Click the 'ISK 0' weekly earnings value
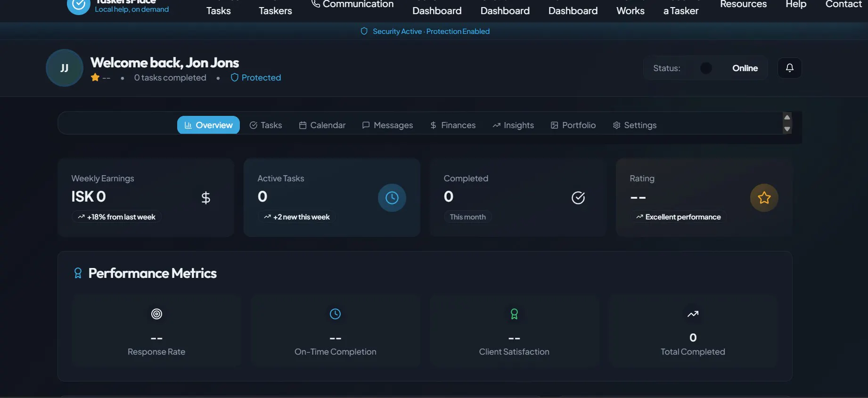Image resolution: width=868 pixels, height=398 pixels. [x=89, y=196]
